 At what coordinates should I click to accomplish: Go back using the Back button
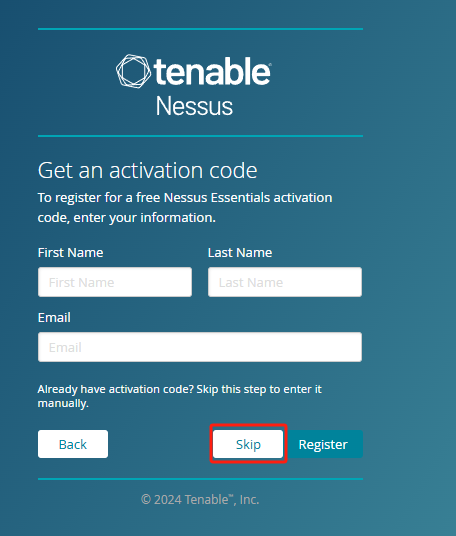tap(73, 444)
